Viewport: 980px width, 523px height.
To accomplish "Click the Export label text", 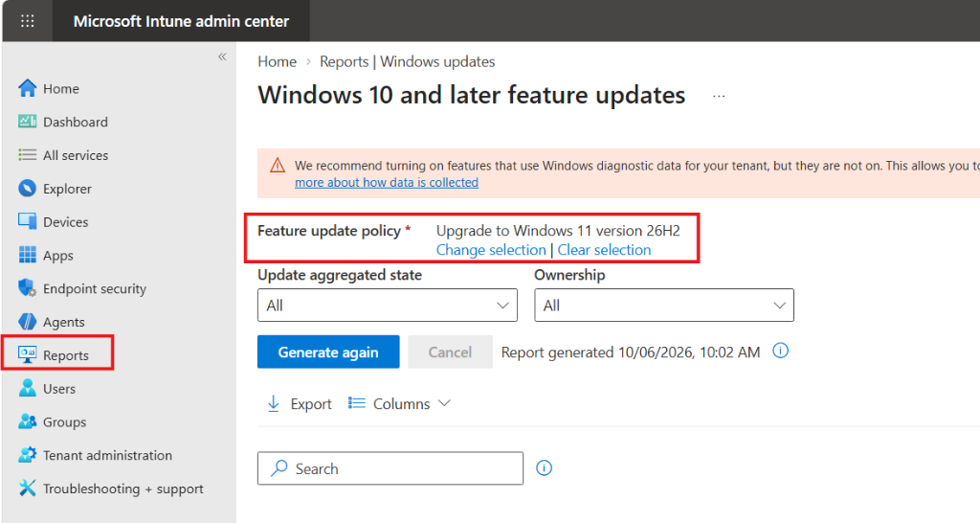I will point(311,403).
